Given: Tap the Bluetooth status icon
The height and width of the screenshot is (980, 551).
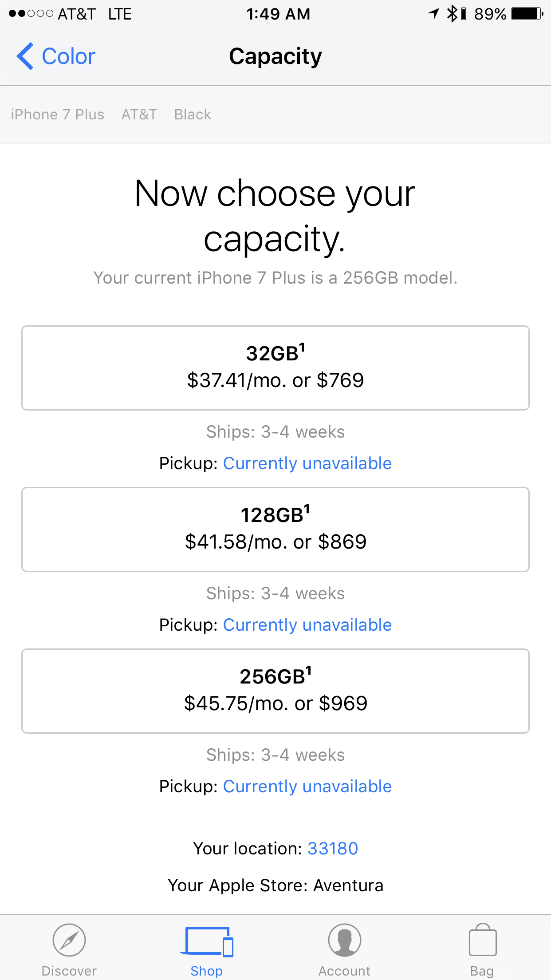Looking at the screenshot, I should [452, 14].
